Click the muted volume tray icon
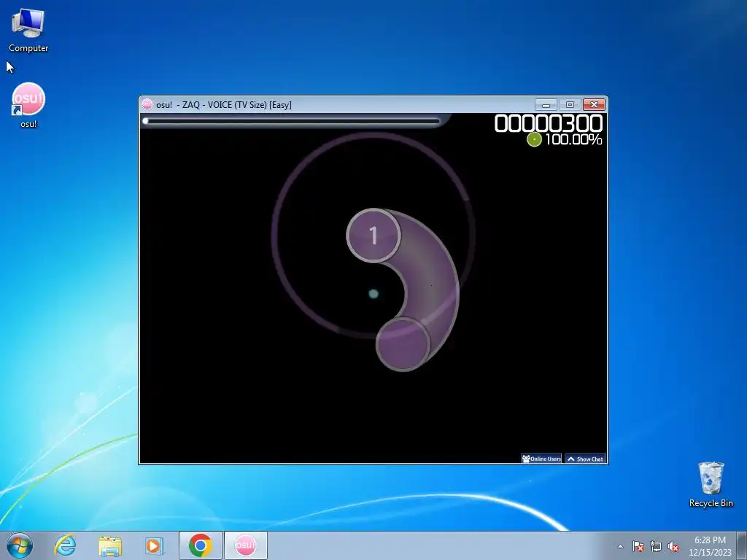 pos(673,546)
